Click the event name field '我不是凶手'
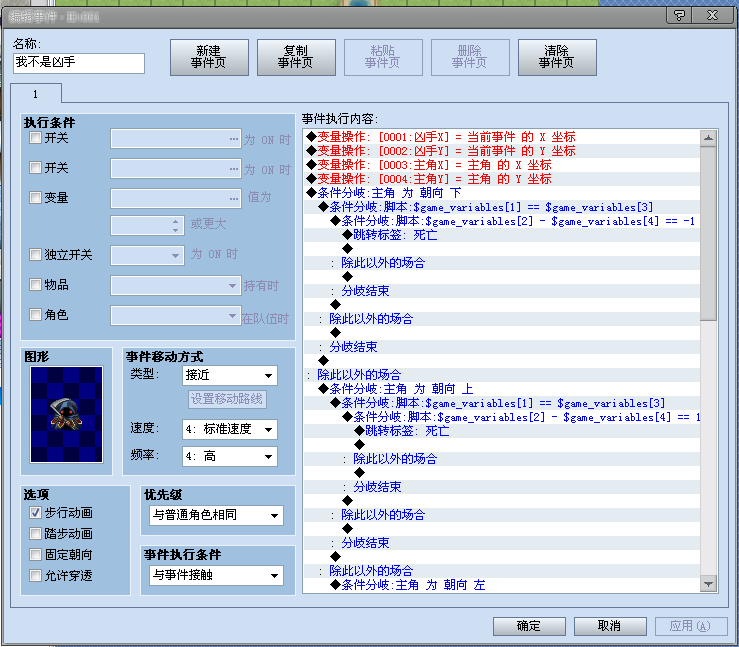 click(79, 63)
